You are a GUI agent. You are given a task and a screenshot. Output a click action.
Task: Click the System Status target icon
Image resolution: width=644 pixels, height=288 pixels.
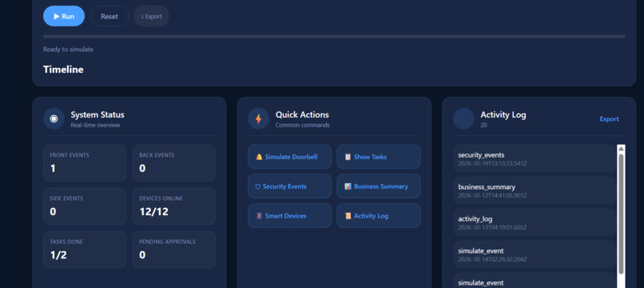point(54,119)
